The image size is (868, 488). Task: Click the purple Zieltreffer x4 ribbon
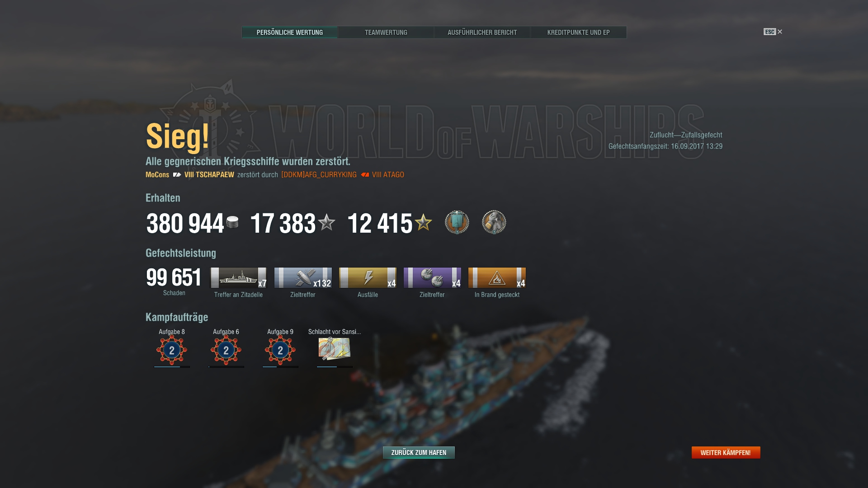tap(432, 277)
